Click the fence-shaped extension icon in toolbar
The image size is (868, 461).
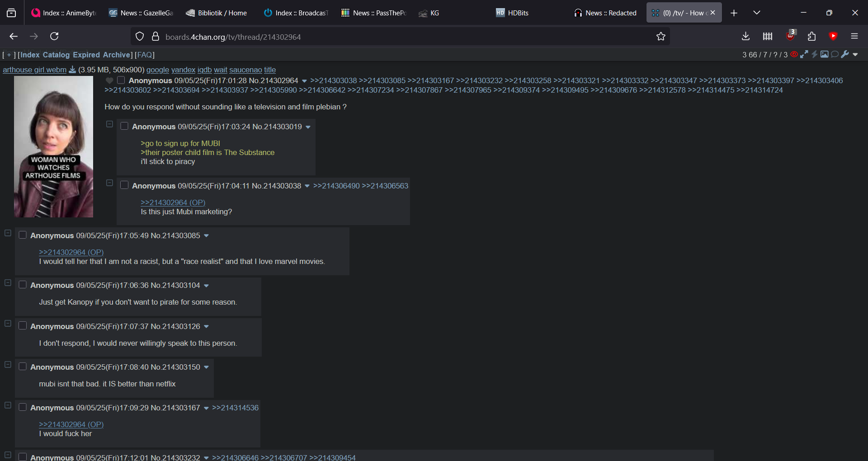pyautogui.click(x=768, y=36)
